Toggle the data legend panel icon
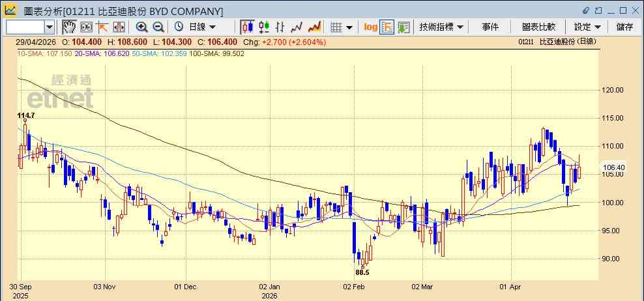This screenshot has width=644, height=301. click(387, 27)
